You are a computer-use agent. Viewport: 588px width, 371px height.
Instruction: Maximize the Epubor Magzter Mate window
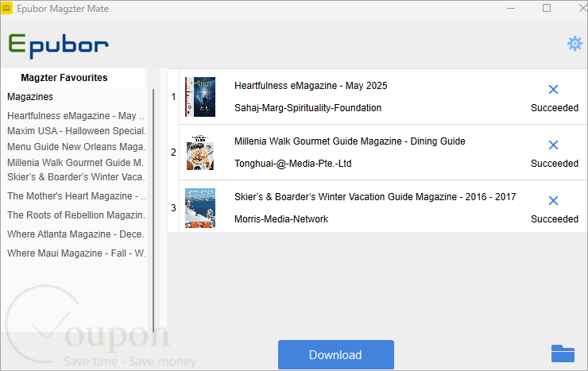547,8
